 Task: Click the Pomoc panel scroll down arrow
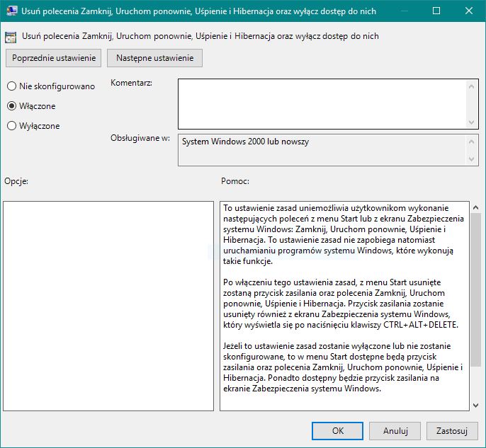pyautogui.click(x=476, y=406)
